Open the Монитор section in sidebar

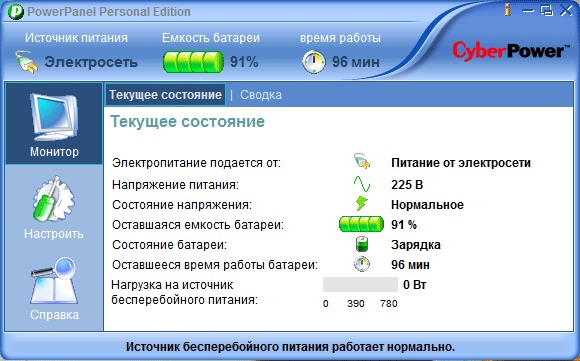54,124
